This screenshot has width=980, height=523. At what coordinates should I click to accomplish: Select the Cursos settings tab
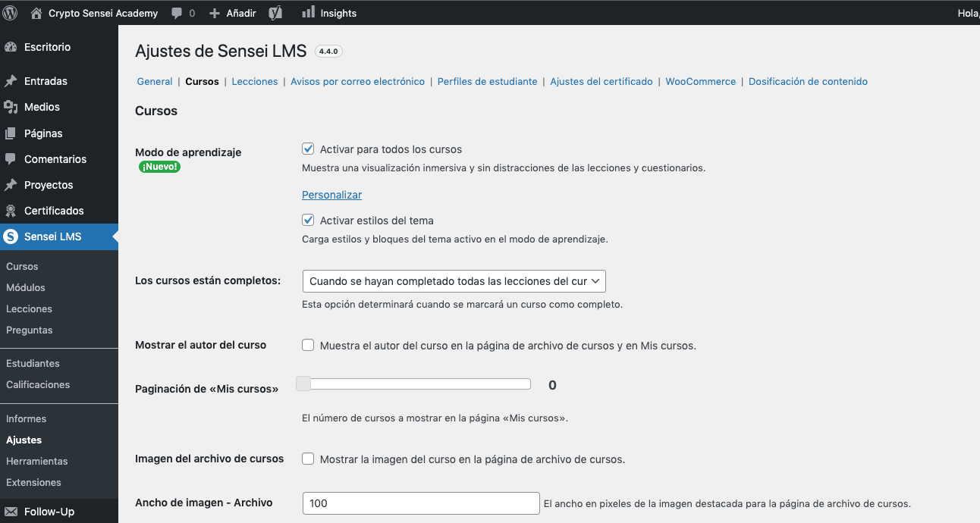pyautogui.click(x=202, y=81)
